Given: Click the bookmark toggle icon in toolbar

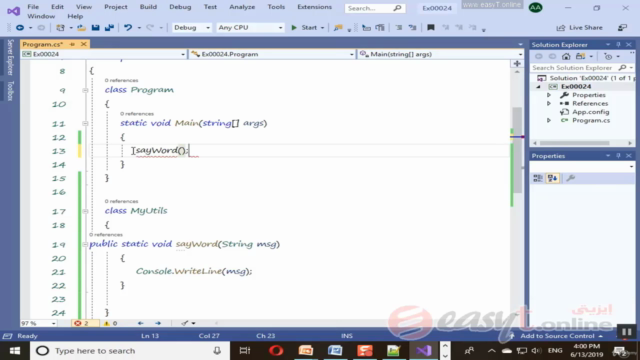Looking at the screenshot, I should click(431, 27).
